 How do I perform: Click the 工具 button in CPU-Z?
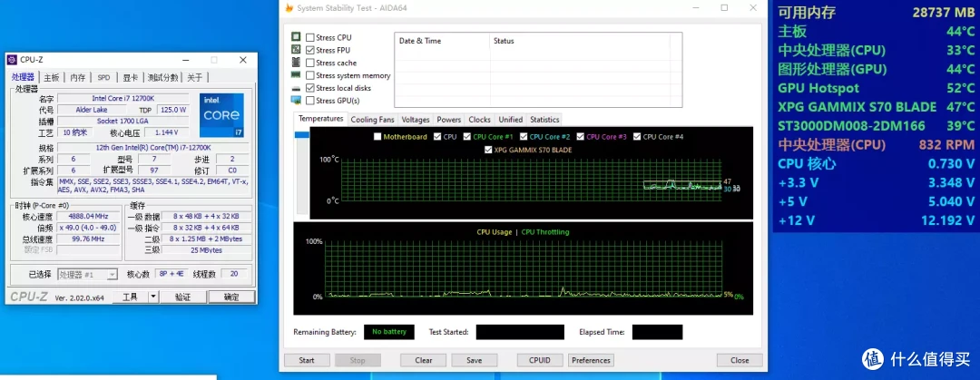pos(130,297)
